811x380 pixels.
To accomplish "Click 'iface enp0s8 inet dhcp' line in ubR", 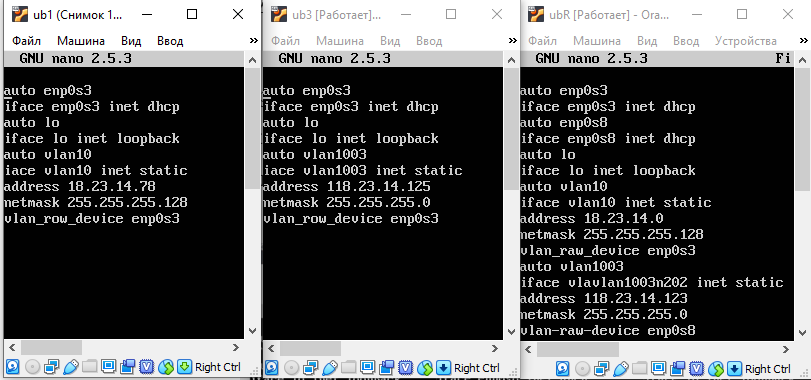I will coord(608,139).
